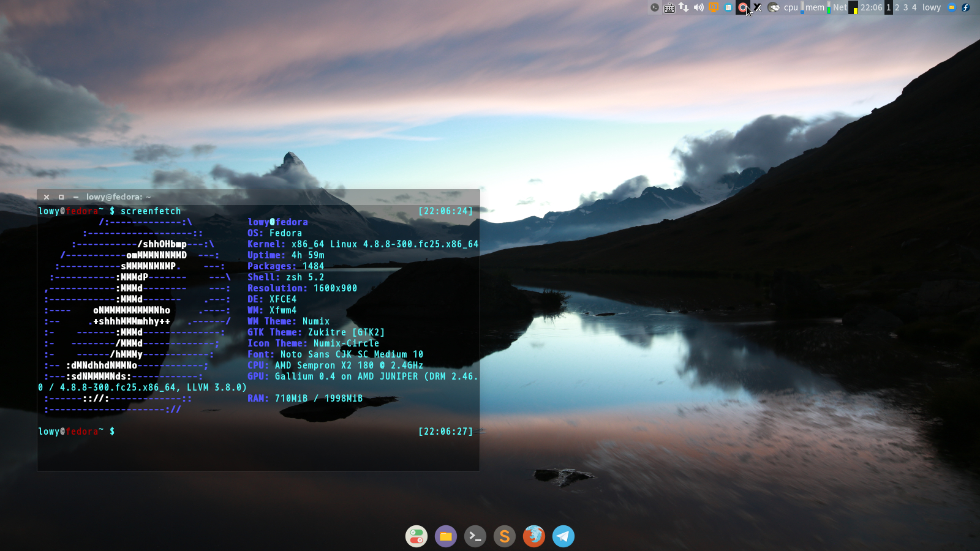Maximize the lowy@fedora terminal window
The height and width of the screenshot is (551, 980).
(x=61, y=197)
